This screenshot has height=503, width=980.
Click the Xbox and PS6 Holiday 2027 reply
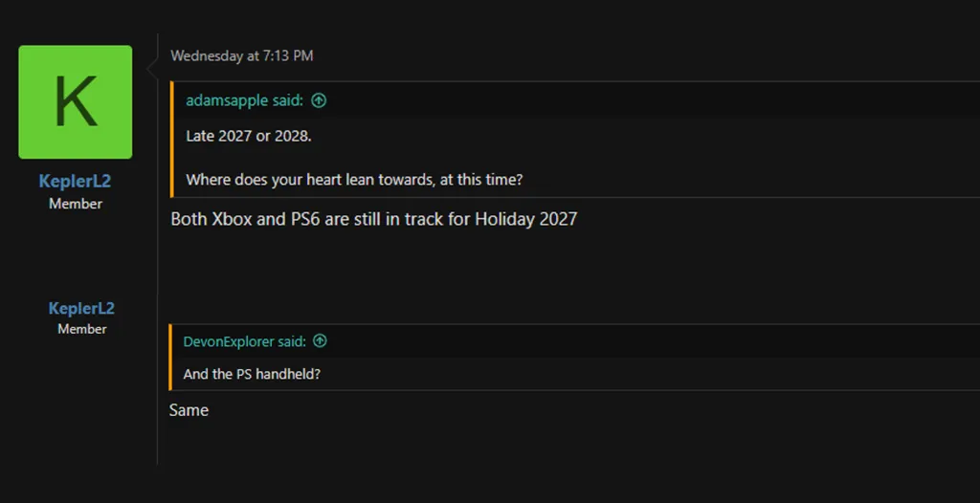pyautogui.click(x=373, y=219)
